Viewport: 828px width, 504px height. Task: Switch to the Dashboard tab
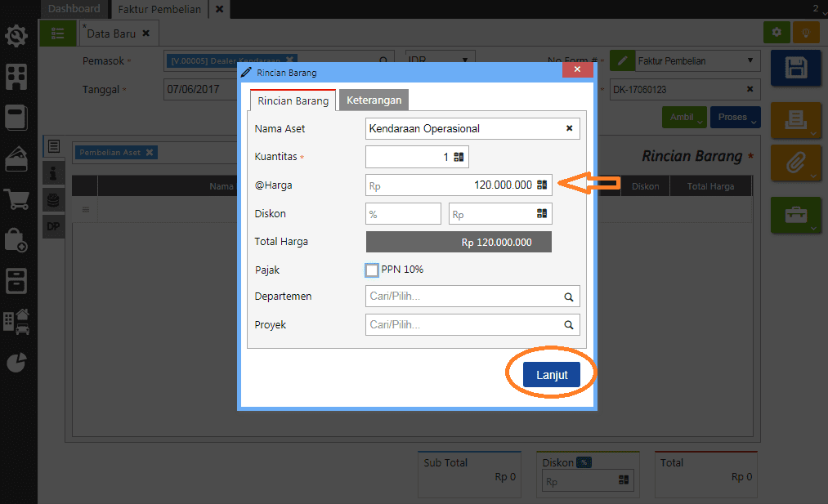(74, 9)
